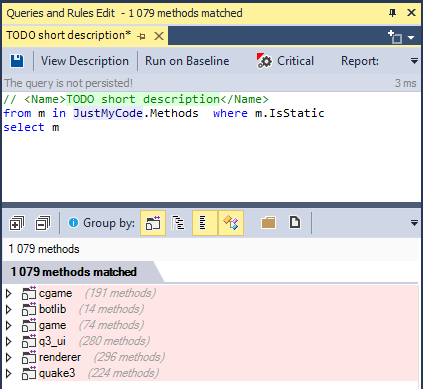Open the Report: option
423x389 pixels.
(x=360, y=61)
